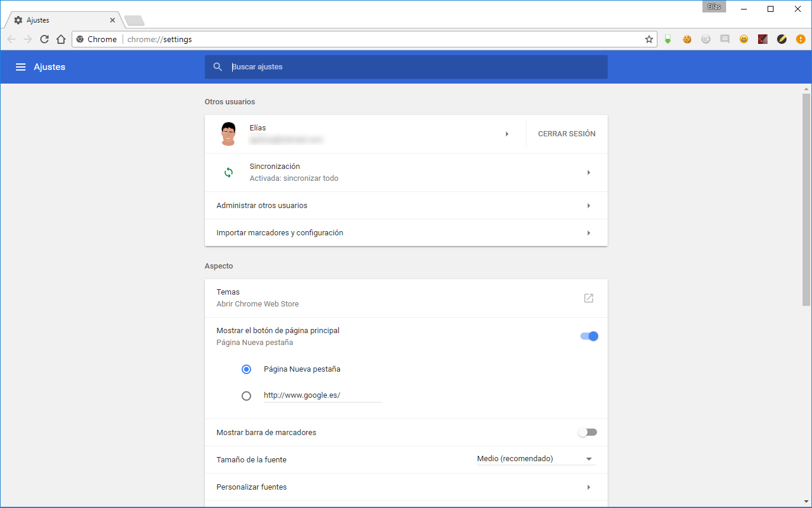The width and height of the screenshot is (812, 508).
Task: Open the smiley emoji extension
Action: click(744, 39)
